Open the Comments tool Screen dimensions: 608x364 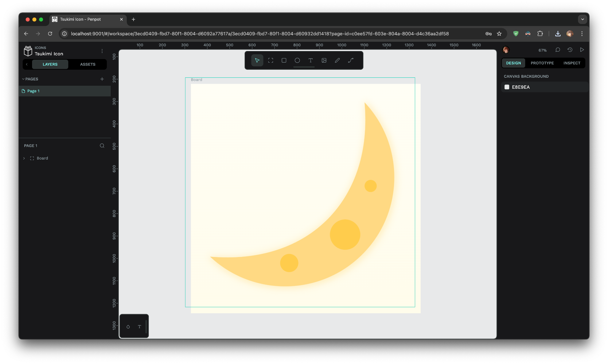click(x=558, y=50)
